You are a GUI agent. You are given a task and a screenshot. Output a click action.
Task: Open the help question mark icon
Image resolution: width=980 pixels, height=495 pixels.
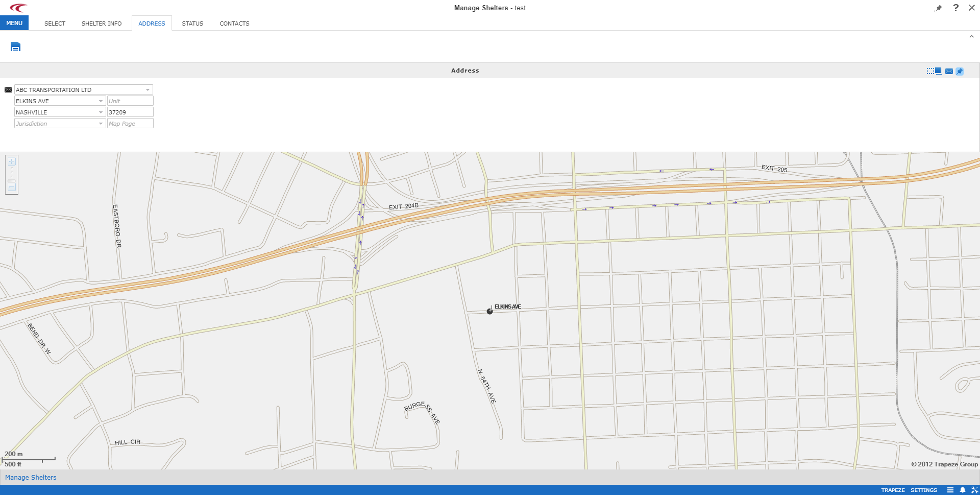[955, 8]
